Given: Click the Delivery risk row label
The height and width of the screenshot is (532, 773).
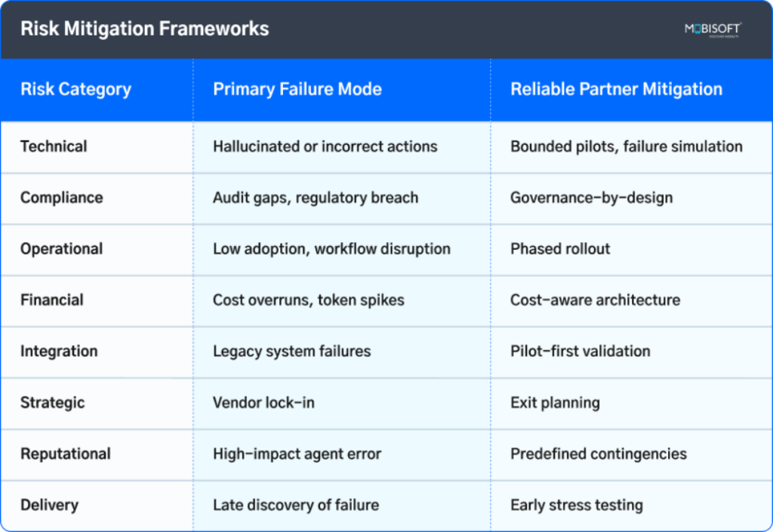Looking at the screenshot, I should (49, 506).
